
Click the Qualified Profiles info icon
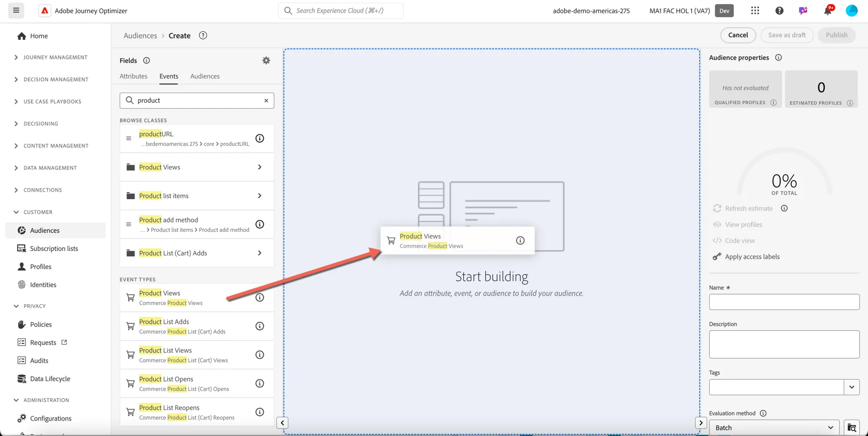[774, 103]
